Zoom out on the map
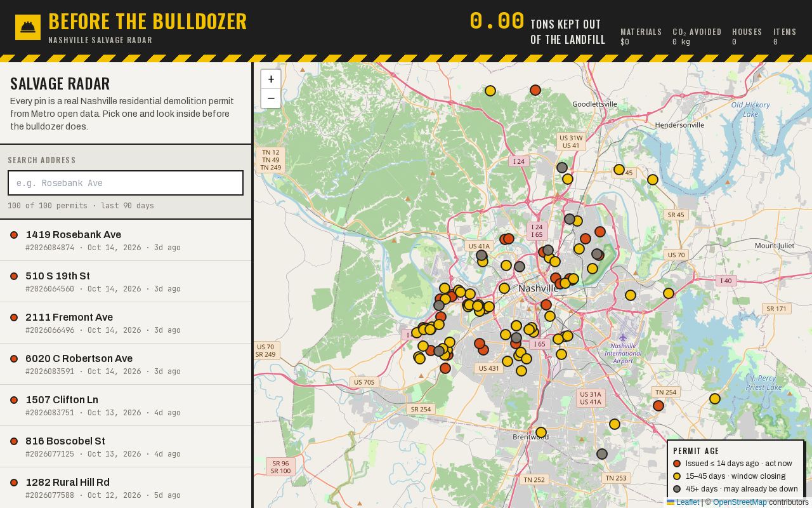The height and width of the screenshot is (508, 812). pyautogui.click(x=271, y=98)
